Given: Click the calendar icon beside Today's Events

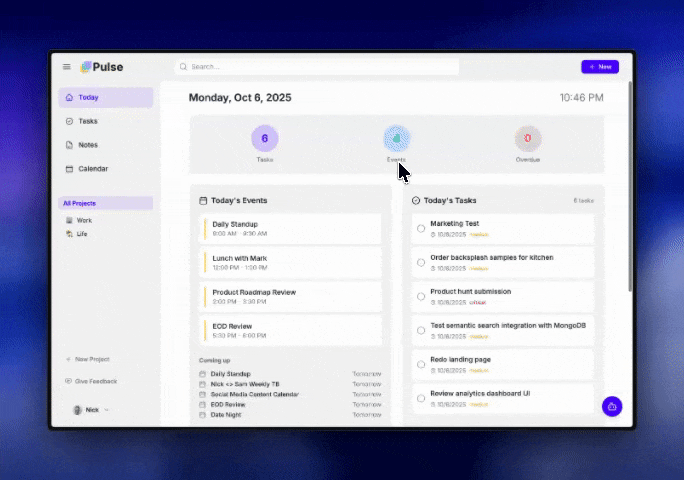Looking at the screenshot, I should [204, 201].
